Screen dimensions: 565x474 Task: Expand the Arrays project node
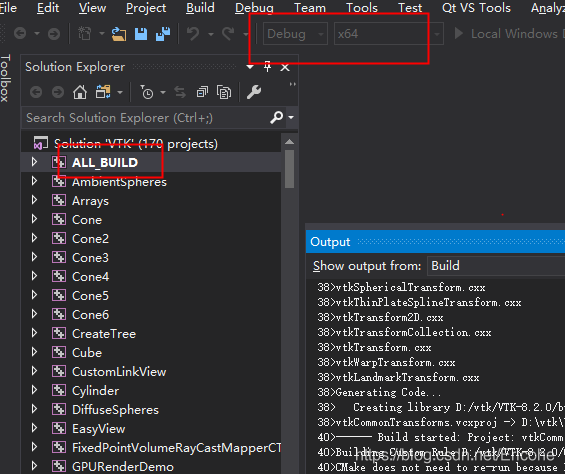(34, 200)
